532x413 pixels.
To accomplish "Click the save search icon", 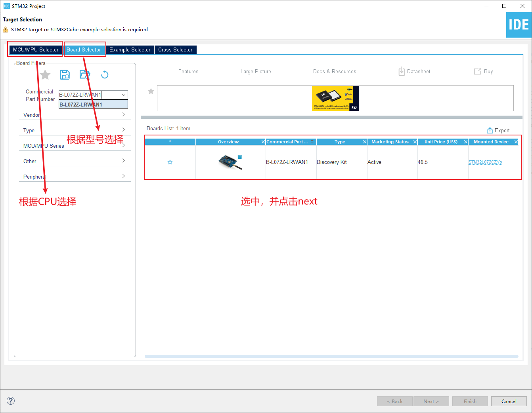I will (65, 74).
